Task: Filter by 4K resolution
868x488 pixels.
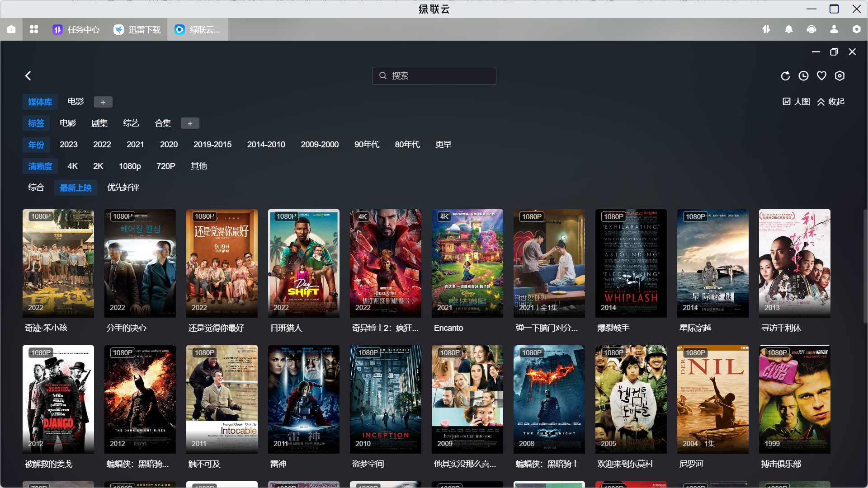Action: click(72, 166)
